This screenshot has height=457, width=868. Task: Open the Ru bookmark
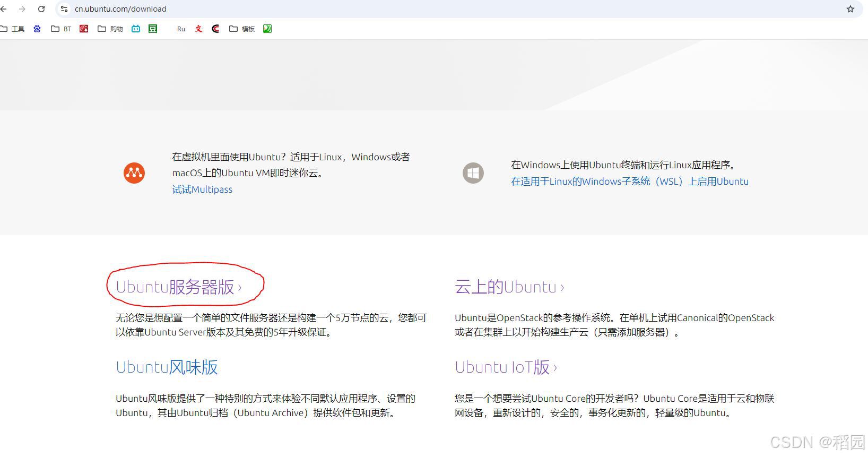[181, 29]
